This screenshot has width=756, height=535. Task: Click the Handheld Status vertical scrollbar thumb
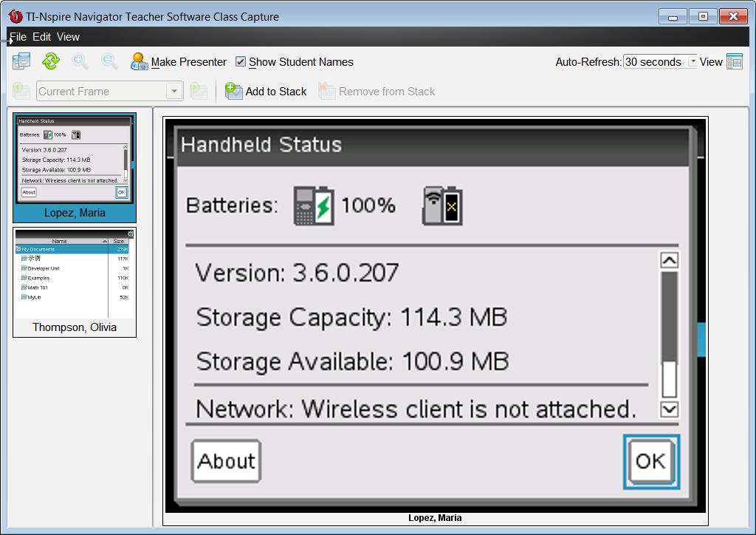pyautogui.click(x=669, y=317)
